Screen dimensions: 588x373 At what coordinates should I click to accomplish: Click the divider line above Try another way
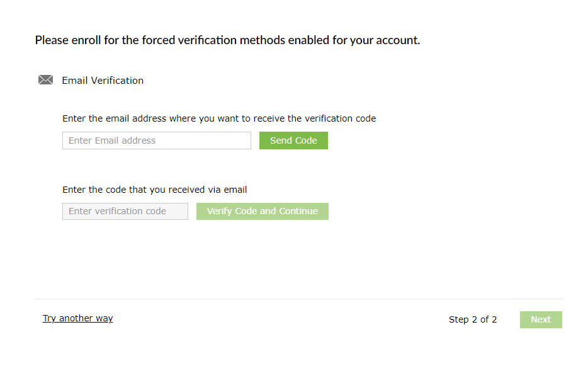298,299
